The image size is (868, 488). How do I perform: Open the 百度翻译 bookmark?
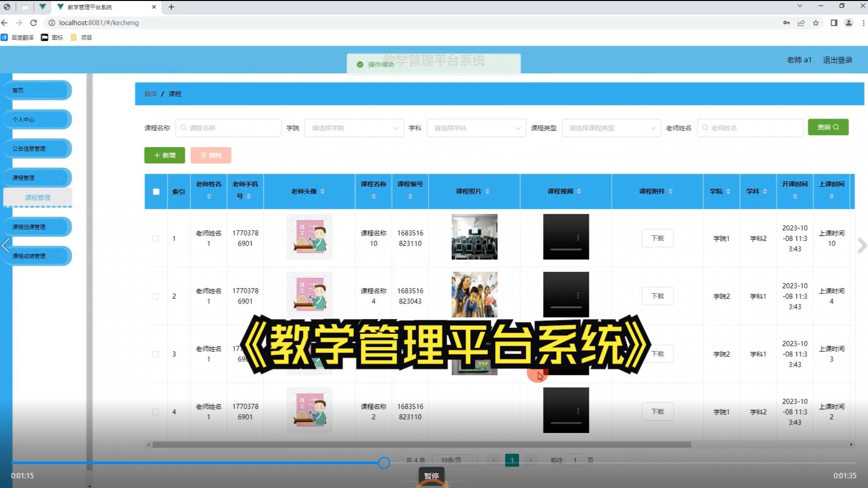tap(18, 38)
